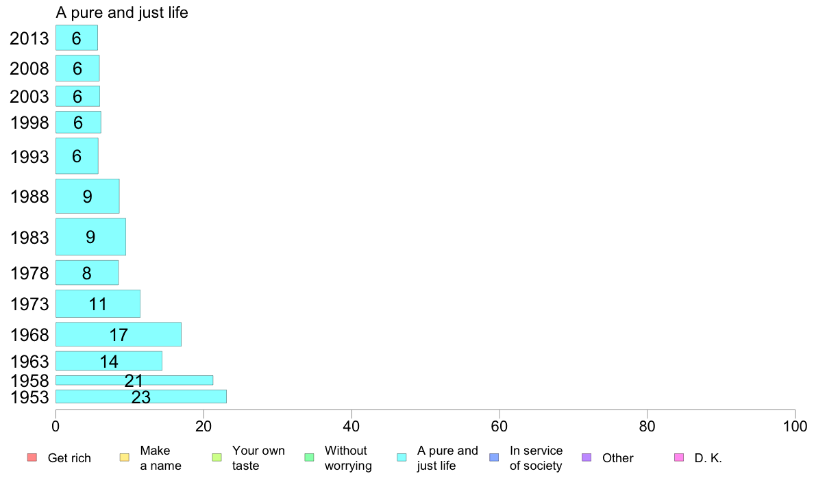Select the purple Other legend swatch

coord(586,457)
